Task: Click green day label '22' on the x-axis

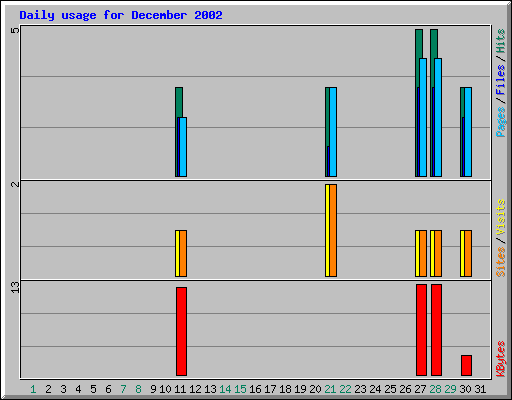Action: click(x=345, y=389)
